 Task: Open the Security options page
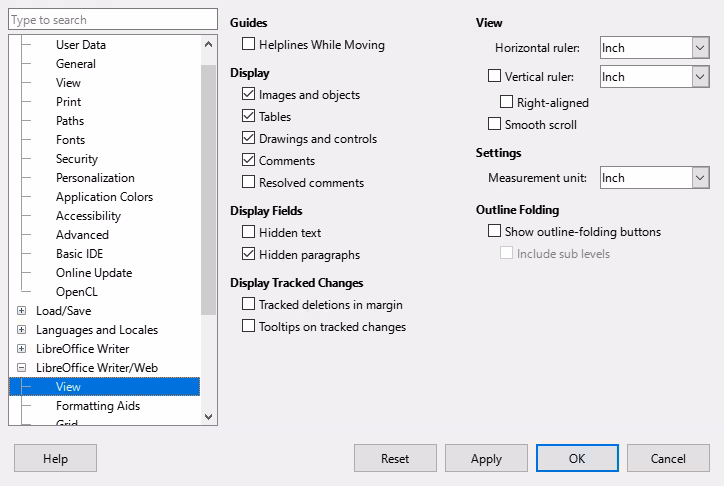pos(77,159)
